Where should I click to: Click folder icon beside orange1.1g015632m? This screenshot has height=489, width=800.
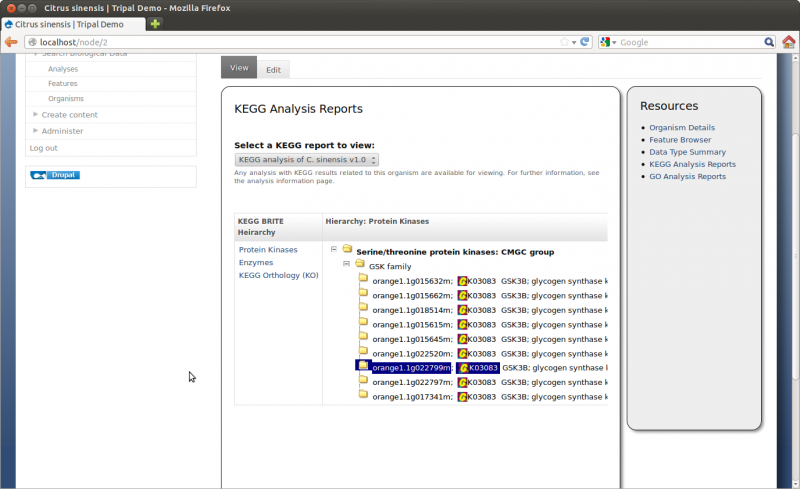pyautogui.click(x=363, y=278)
